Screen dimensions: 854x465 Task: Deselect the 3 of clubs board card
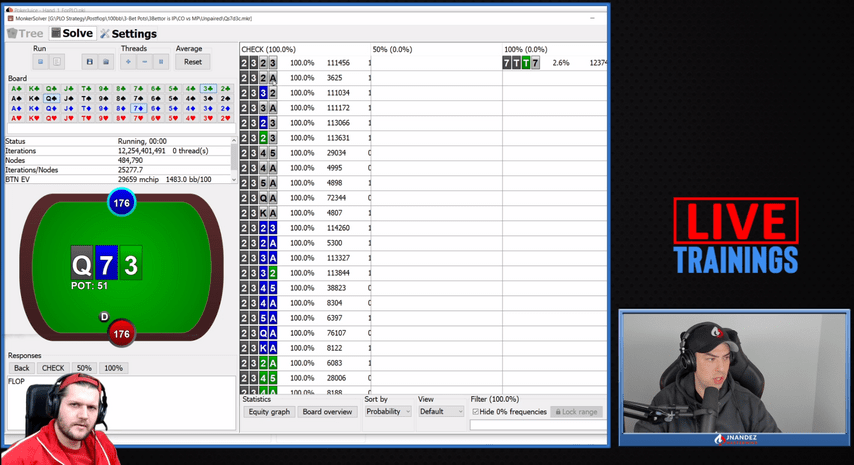tap(208, 88)
